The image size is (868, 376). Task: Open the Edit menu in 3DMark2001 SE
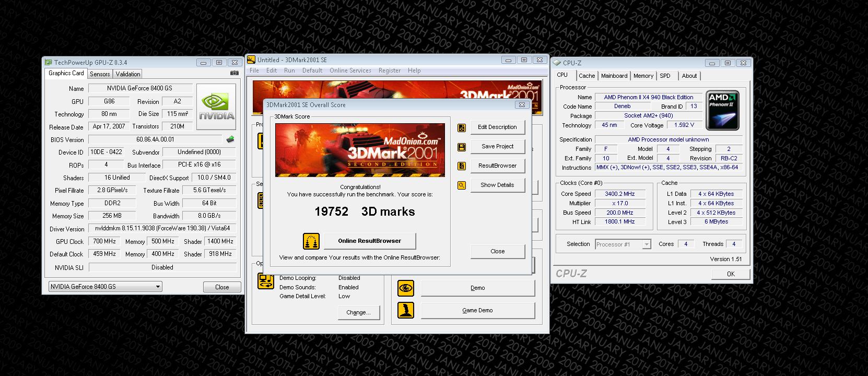pyautogui.click(x=272, y=70)
